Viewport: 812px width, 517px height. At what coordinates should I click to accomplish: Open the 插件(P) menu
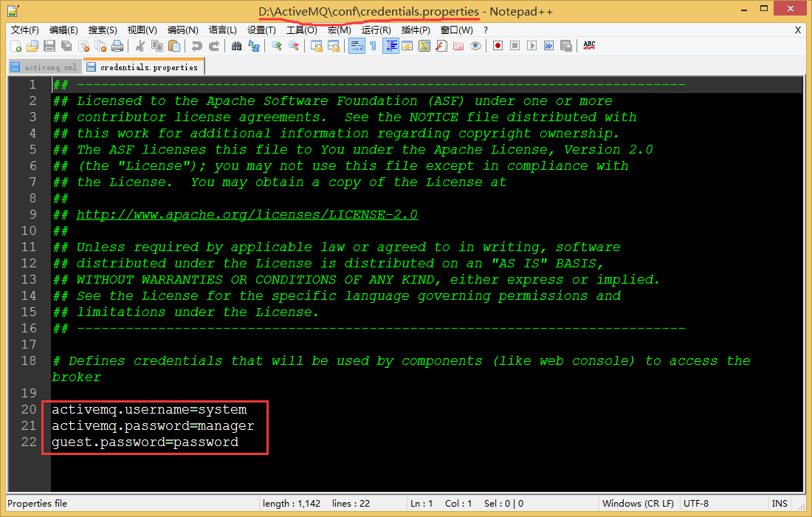[416, 30]
